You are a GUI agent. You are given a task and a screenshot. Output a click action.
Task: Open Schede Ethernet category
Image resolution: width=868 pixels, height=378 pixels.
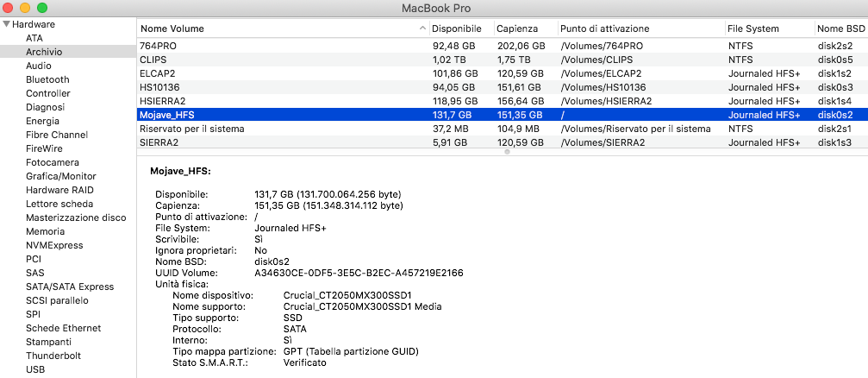pyautogui.click(x=64, y=328)
